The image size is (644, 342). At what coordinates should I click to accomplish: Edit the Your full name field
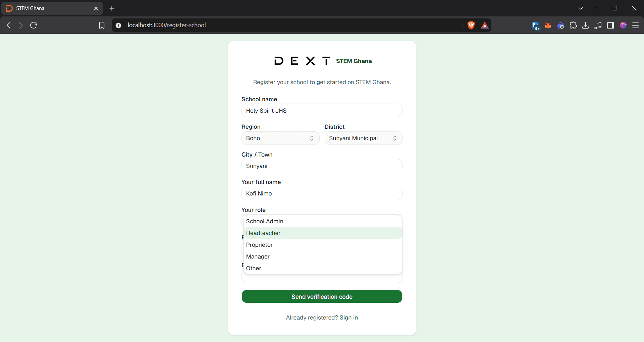pyautogui.click(x=322, y=193)
